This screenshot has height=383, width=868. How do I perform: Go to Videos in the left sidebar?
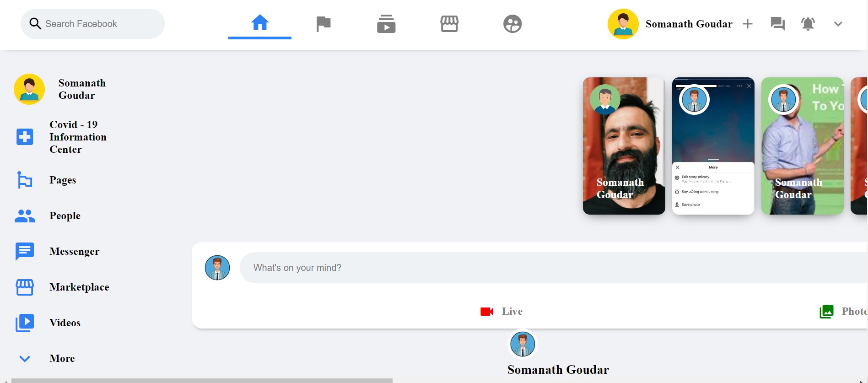pos(65,323)
